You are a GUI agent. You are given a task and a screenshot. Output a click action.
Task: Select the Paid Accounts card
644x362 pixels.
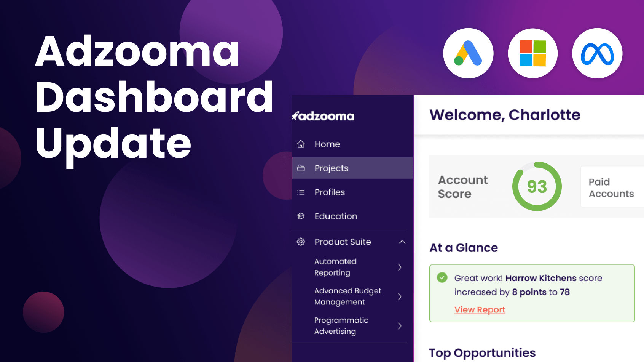point(611,187)
